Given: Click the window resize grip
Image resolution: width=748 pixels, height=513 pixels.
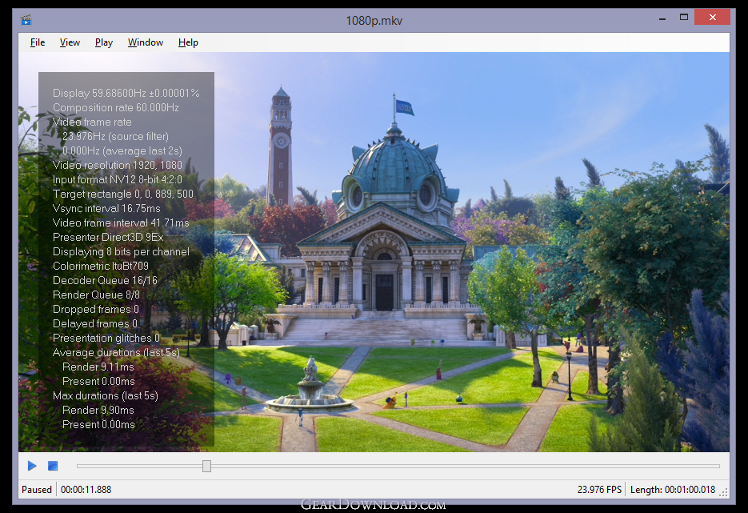Looking at the screenshot, I should click(724, 492).
